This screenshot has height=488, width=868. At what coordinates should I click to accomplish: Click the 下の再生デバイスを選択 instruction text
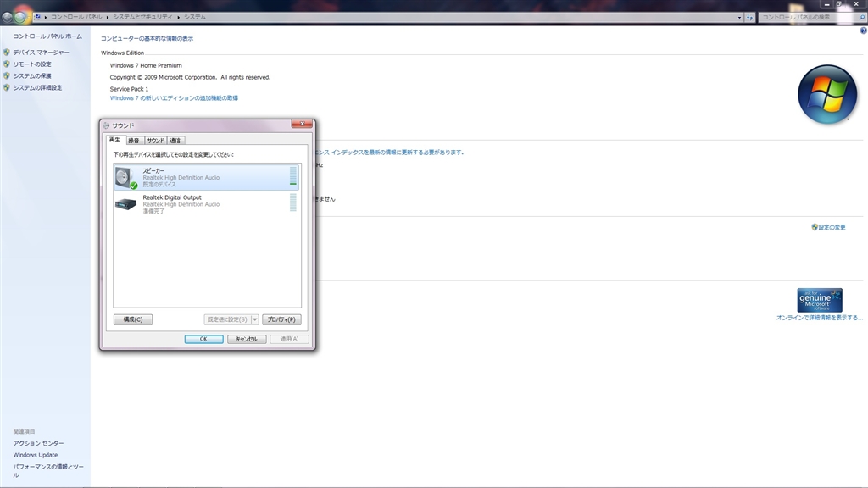(173, 154)
